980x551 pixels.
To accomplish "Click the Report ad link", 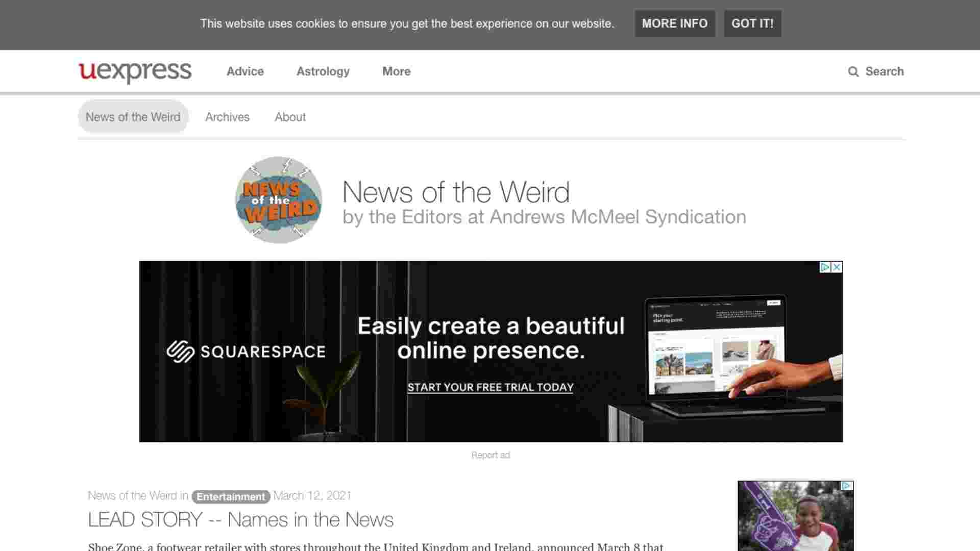I will point(491,455).
